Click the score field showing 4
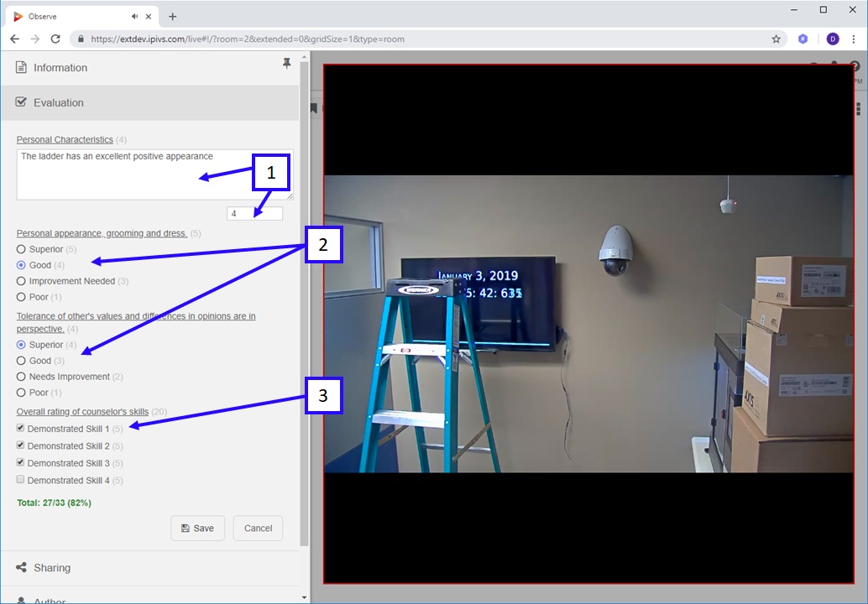The image size is (868, 604). 254,214
